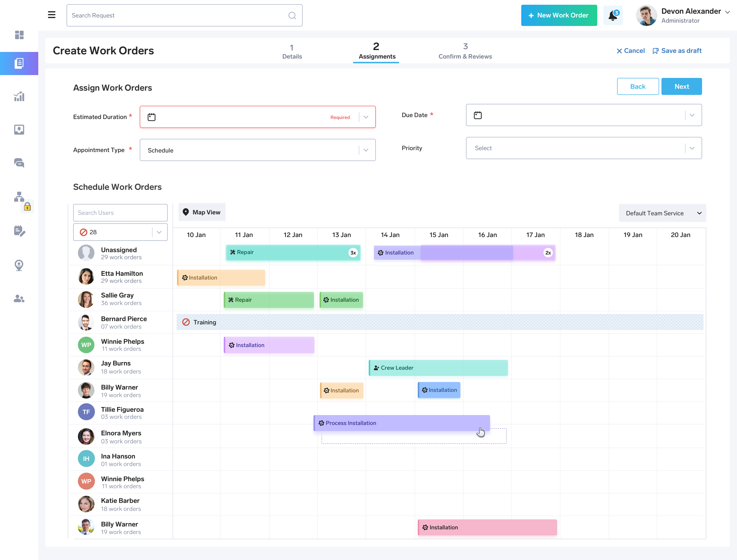This screenshot has width=737, height=560.
Task: Go to Confirm & Reviews step
Action: tap(465, 51)
